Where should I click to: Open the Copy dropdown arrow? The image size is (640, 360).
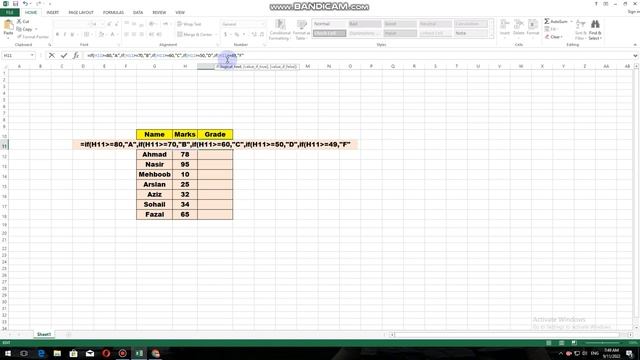coord(36,29)
